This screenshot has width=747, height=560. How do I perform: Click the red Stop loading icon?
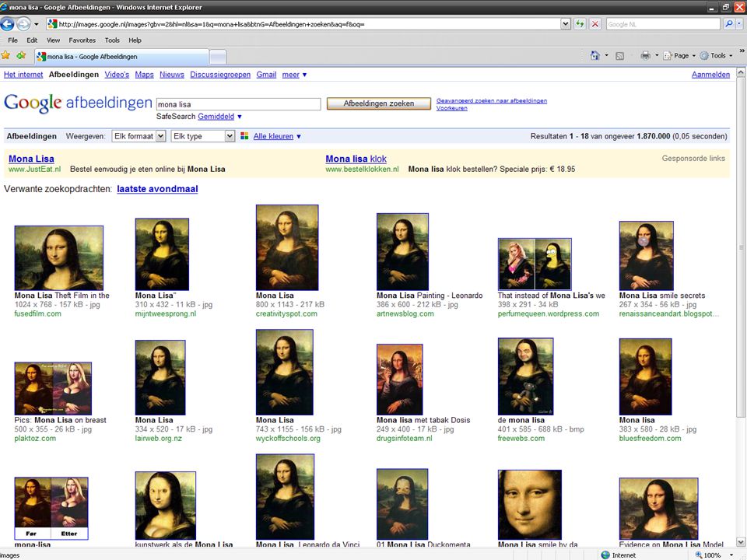pos(595,24)
